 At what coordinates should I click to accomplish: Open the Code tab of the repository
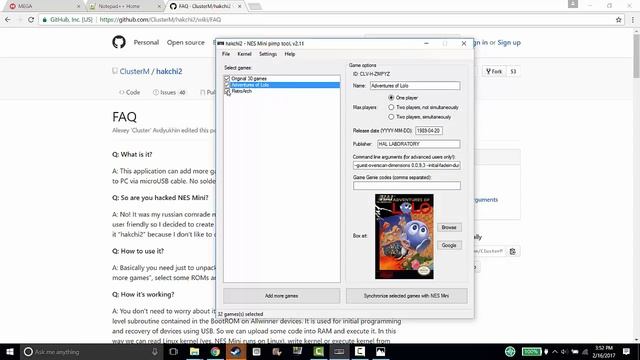(x=129, y=93)
